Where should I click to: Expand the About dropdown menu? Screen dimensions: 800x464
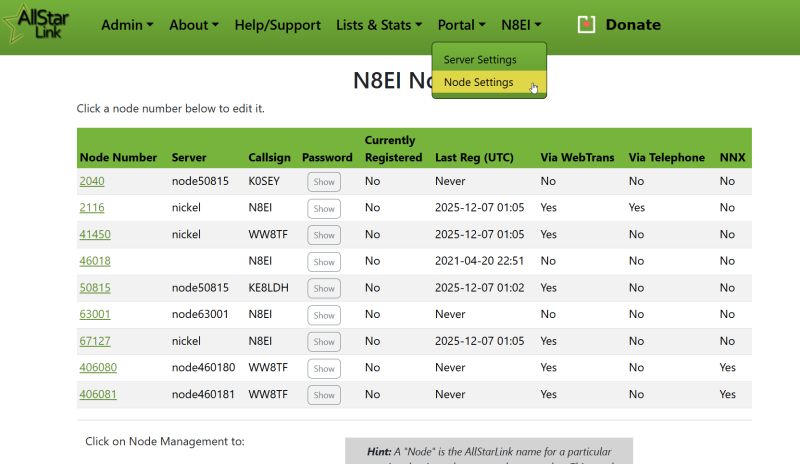(194, 25)
